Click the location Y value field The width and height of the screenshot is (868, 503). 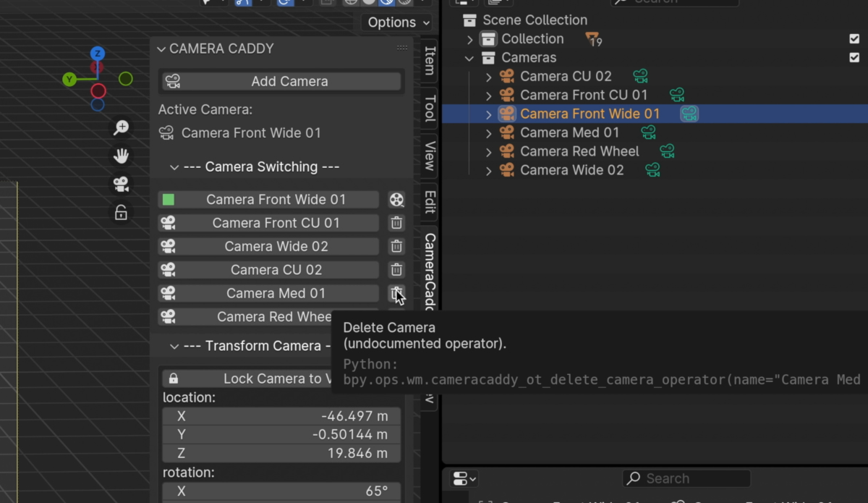[x=281, y=434]
